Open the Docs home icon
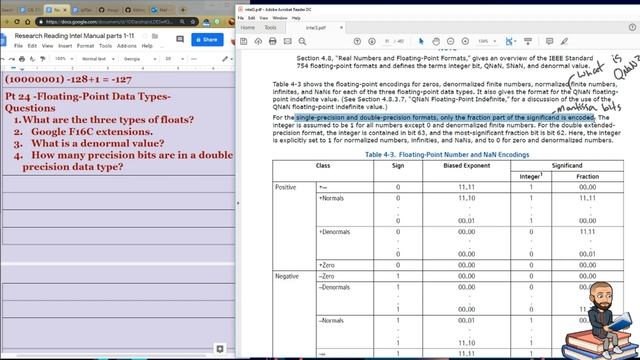640x360 pixels. click(x=3, y=40)
